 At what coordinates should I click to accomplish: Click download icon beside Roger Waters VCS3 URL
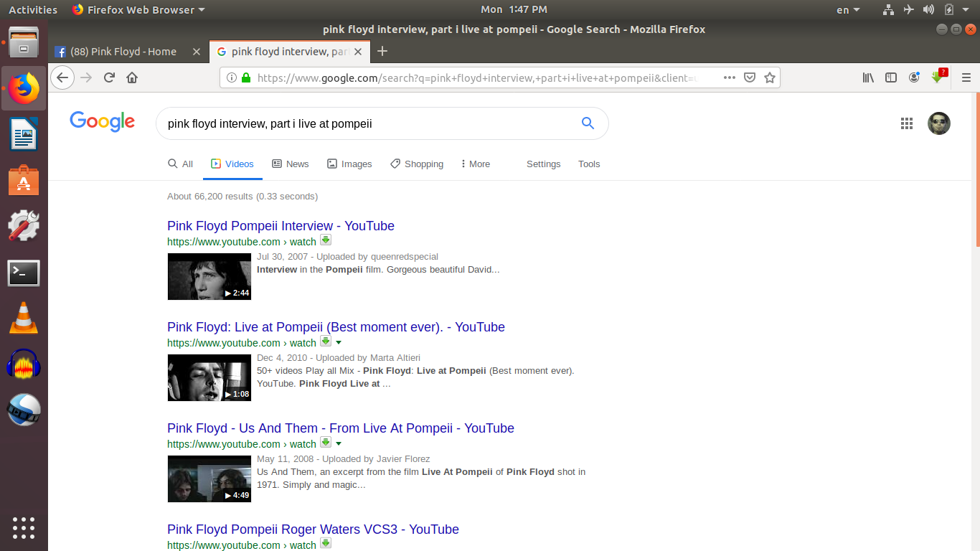click(326, 544)
